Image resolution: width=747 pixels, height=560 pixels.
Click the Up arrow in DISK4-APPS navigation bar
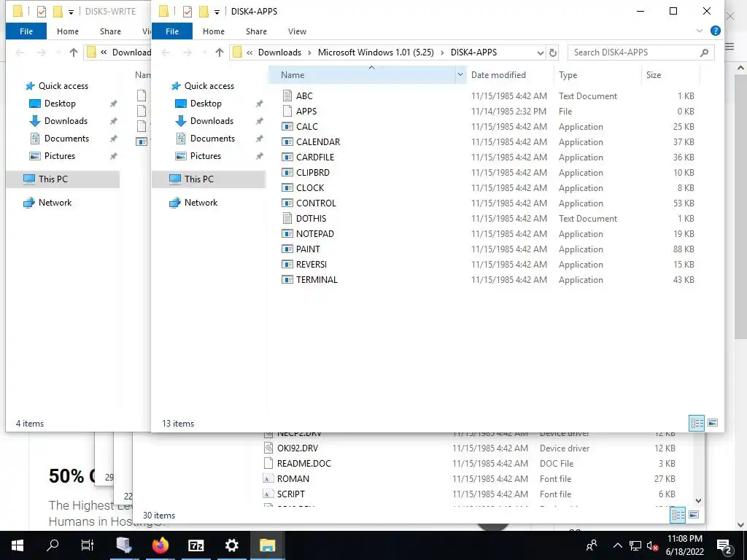coord(219,52)
